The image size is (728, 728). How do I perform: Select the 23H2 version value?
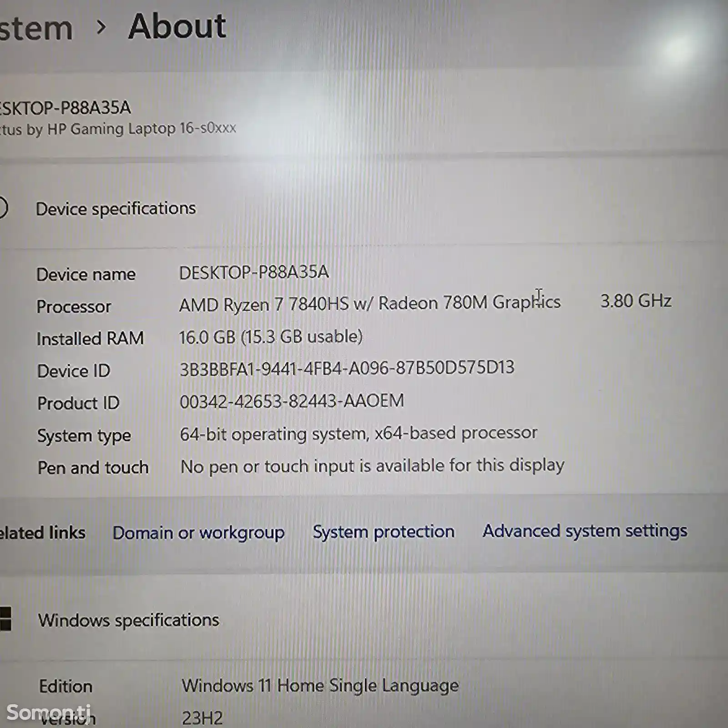(x=202, y=718)
